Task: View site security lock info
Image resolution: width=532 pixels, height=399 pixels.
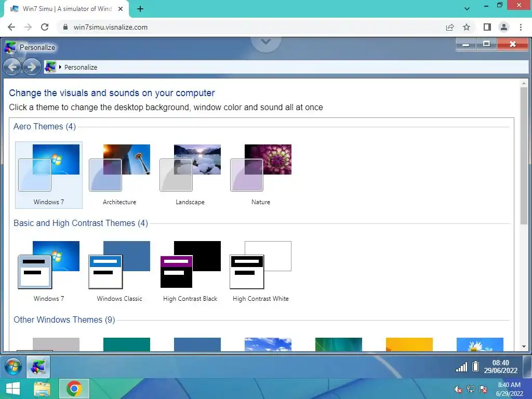Action: click(65, 27)
